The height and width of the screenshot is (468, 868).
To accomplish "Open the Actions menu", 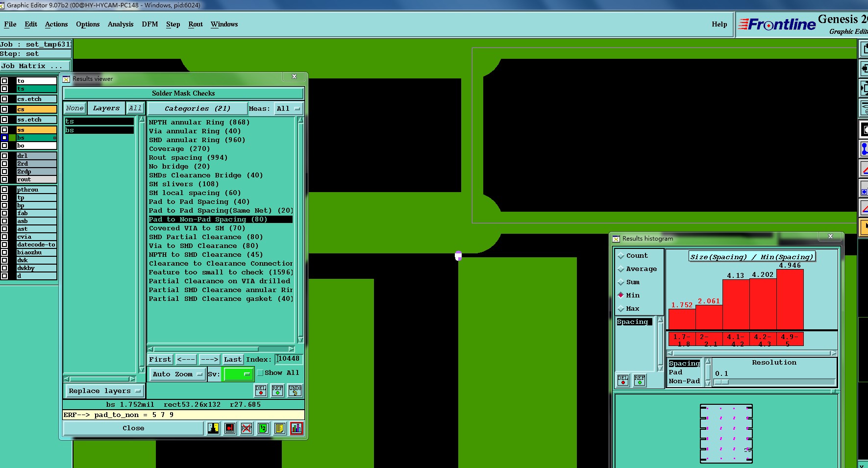I will tap(56, 25).
